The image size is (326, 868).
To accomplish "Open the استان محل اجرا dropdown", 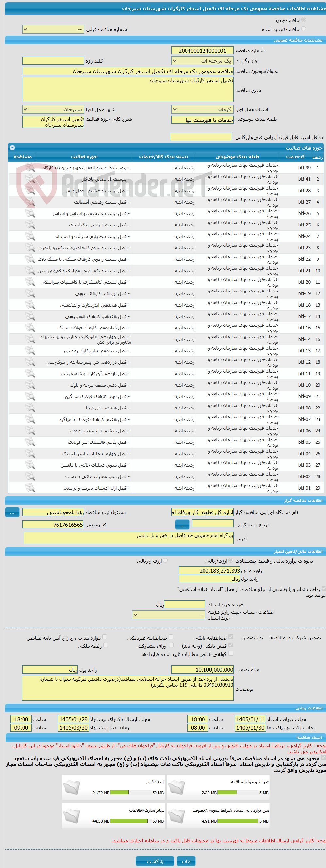I will pos(203,109).
